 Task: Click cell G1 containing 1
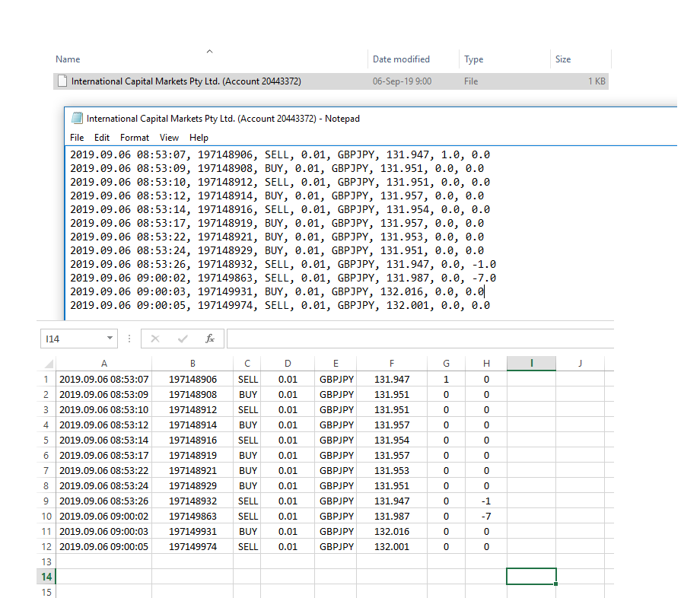tap(446, 380)
